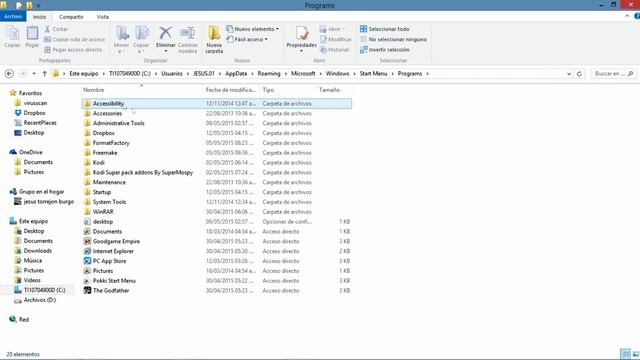Open the Archivos (D:) drive
640x360 pixels.
(36, 300)
